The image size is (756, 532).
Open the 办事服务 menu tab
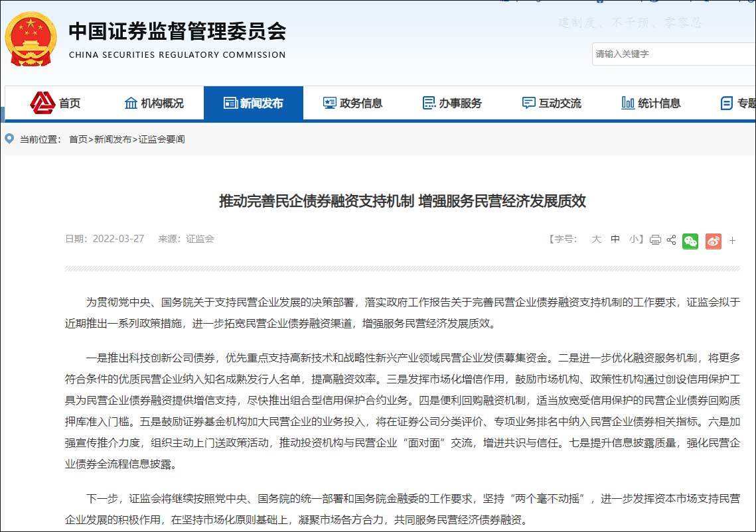coord(452,103)
